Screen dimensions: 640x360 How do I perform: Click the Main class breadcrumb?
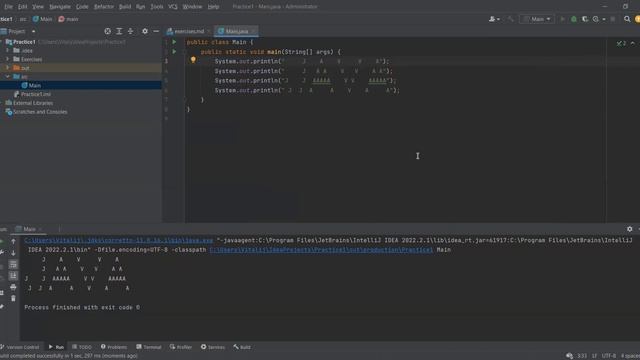click(42, 19)
